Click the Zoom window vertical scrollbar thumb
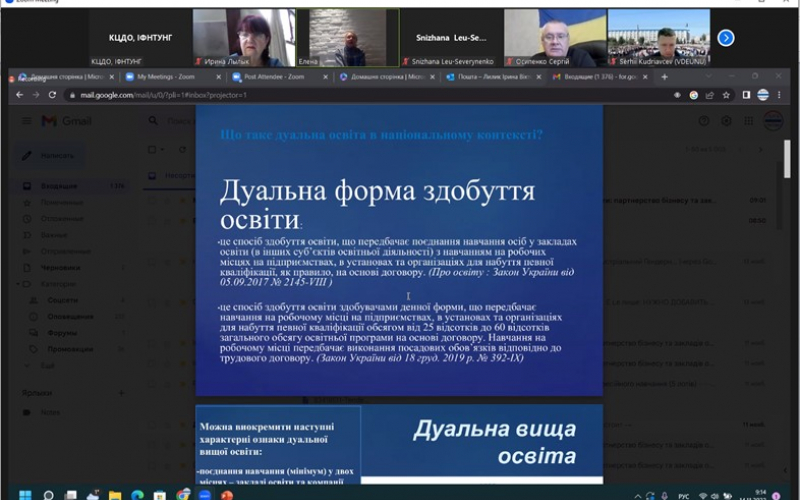The height and width of the screenshot is (500, 800). pos(787,159)
